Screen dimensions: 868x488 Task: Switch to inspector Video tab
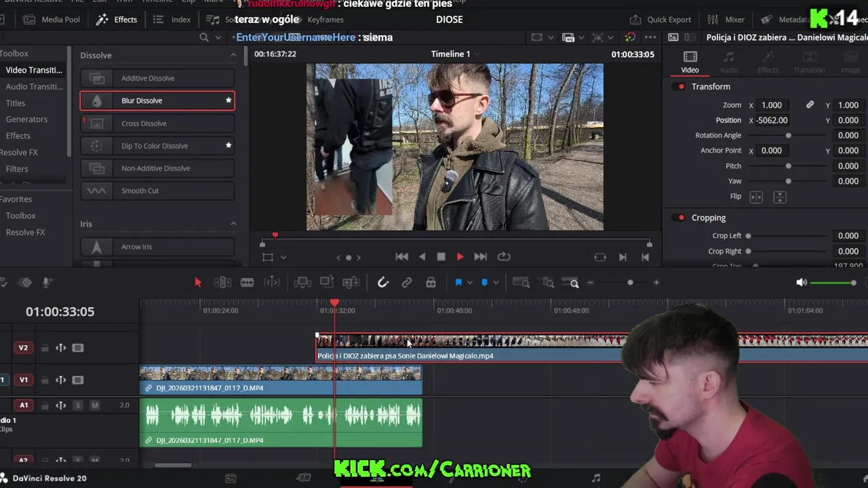pyautogui.click(x=690, y=62)
